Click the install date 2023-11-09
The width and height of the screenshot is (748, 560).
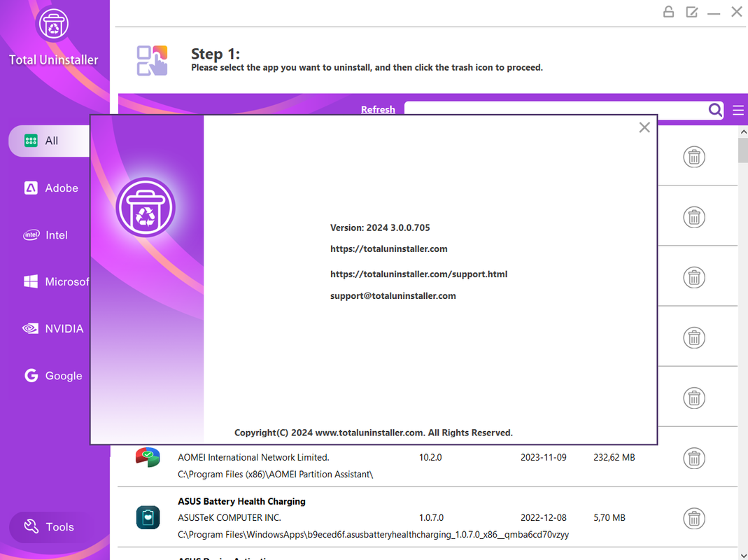[x=544, y=457]
